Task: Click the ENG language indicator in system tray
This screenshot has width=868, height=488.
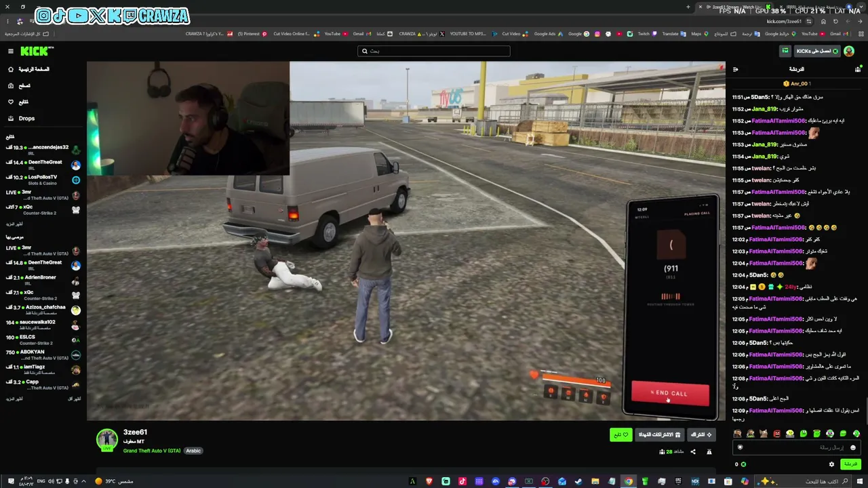Action: click(x=41, y=481)
